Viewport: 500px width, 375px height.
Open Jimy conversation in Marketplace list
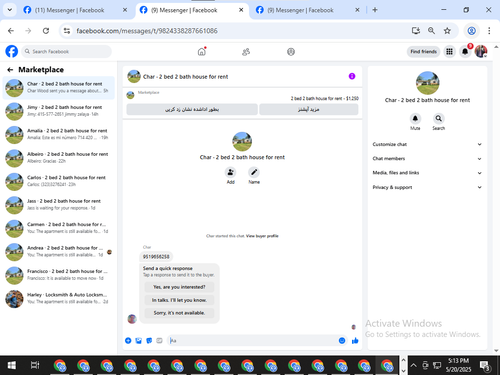(x=59, y=111)
